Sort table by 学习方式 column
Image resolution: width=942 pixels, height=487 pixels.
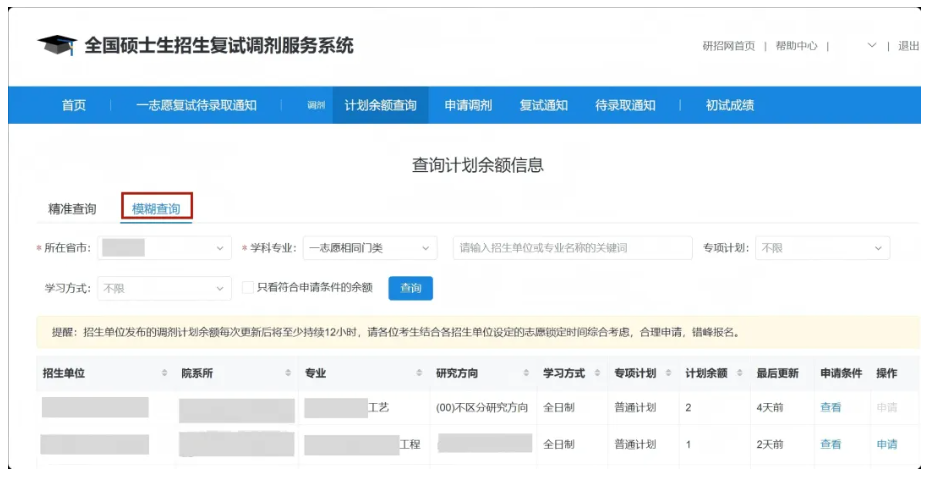[x=597, y=373]
